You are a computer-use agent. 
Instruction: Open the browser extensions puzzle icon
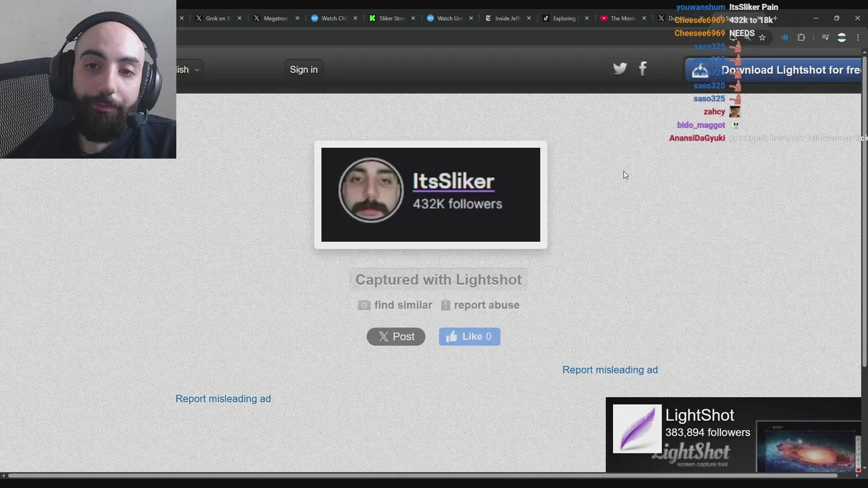tap(801, 37)
